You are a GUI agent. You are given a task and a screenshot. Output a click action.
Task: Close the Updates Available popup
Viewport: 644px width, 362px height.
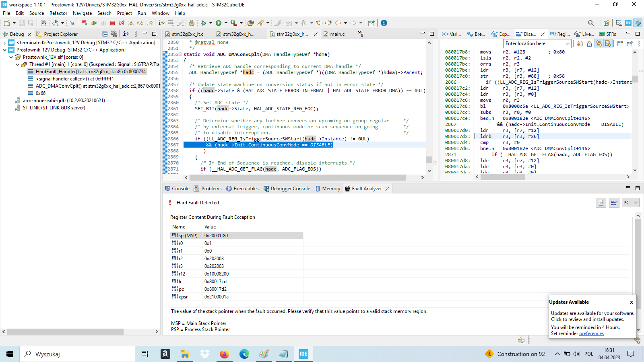click(x=632, y=302)
